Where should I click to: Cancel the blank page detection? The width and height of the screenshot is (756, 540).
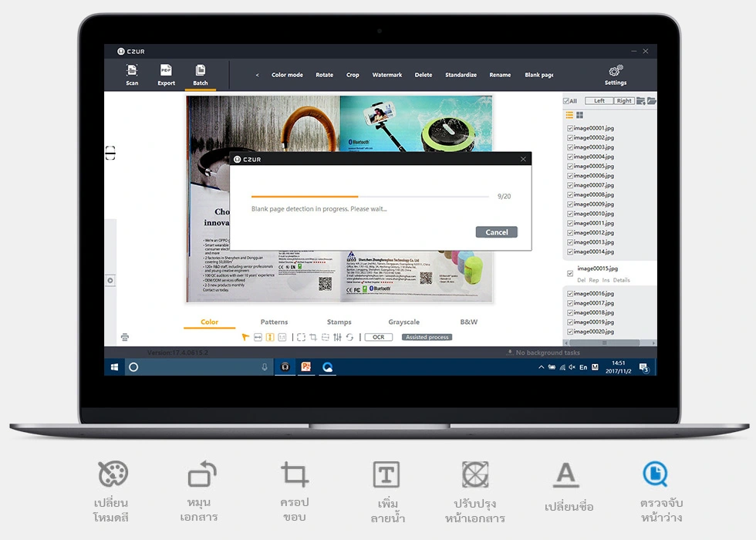(x=497, y=232)
